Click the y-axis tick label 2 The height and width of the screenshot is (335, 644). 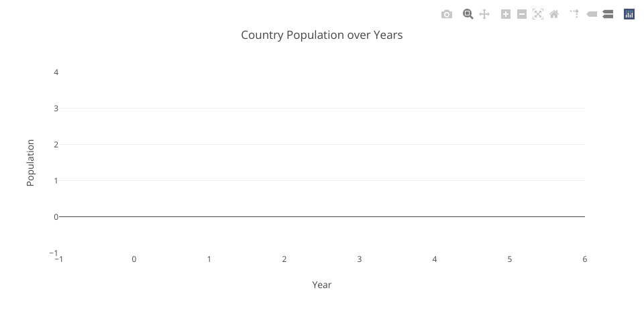[x=56, y=145]
